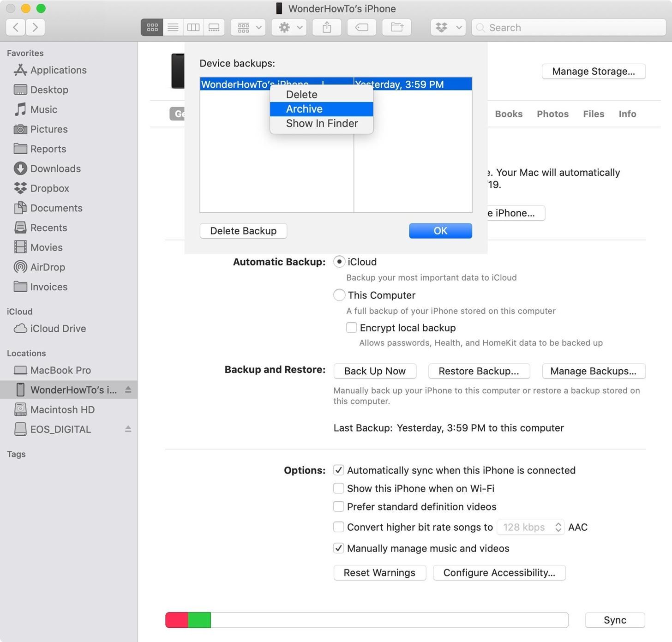672x642 pixels.
Task: Open the bit rate stepper for AAC conversion
Action: click(x=558, y=527)
